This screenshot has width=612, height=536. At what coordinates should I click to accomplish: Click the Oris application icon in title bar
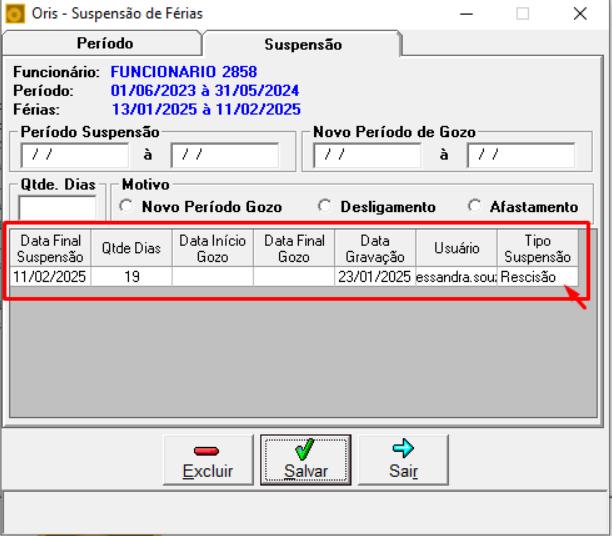[13, 13]
